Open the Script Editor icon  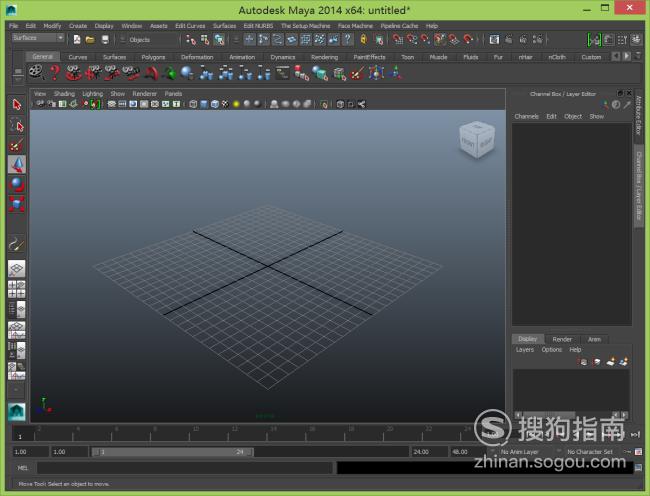tap(638, 468)
